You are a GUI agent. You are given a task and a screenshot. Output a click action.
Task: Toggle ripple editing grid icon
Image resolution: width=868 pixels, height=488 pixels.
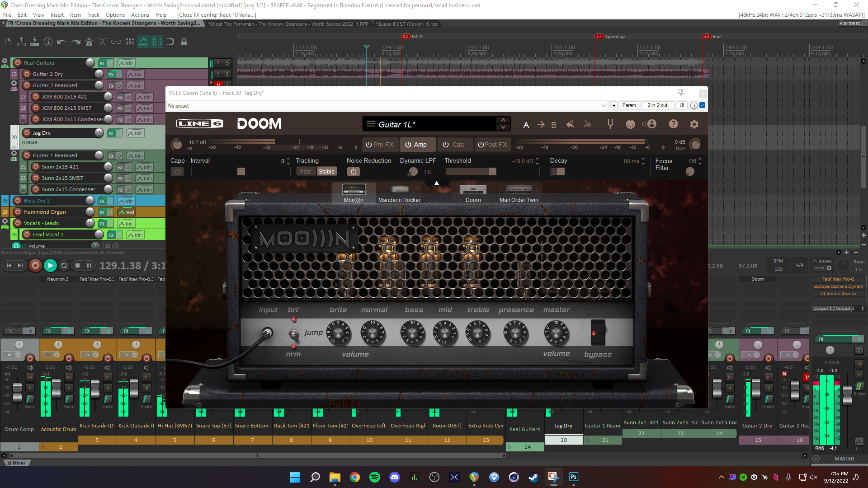pyautogui.click(x=130, y=42)
